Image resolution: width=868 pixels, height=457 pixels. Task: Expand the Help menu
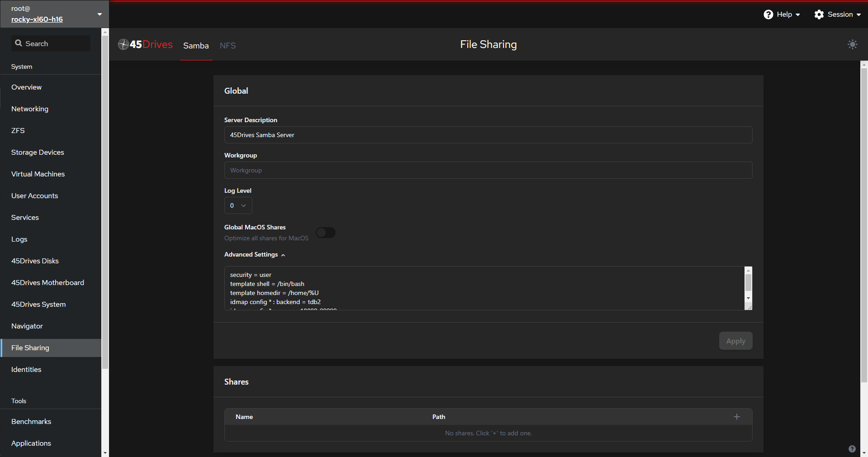(x=782, y=14)
